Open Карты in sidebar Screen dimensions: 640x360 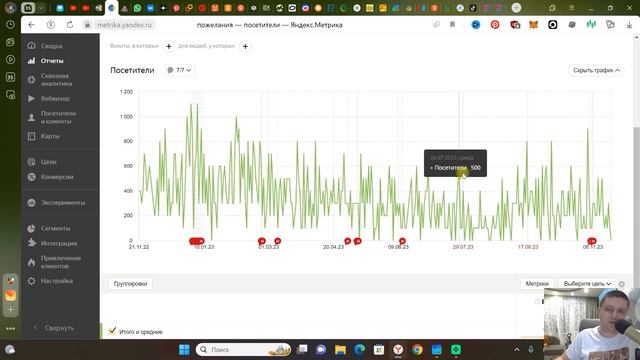pos(50,136)
